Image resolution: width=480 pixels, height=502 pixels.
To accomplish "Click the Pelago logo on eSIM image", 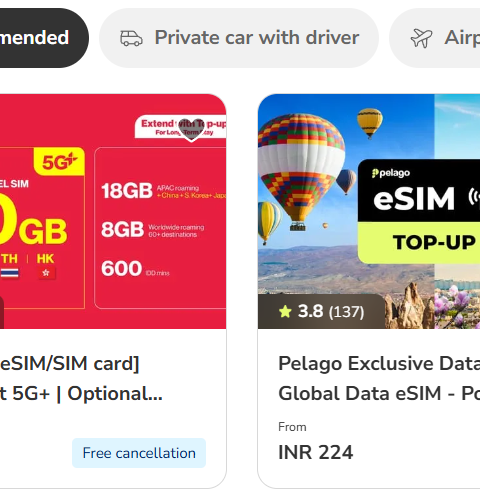I will click(x=391, y=173).
